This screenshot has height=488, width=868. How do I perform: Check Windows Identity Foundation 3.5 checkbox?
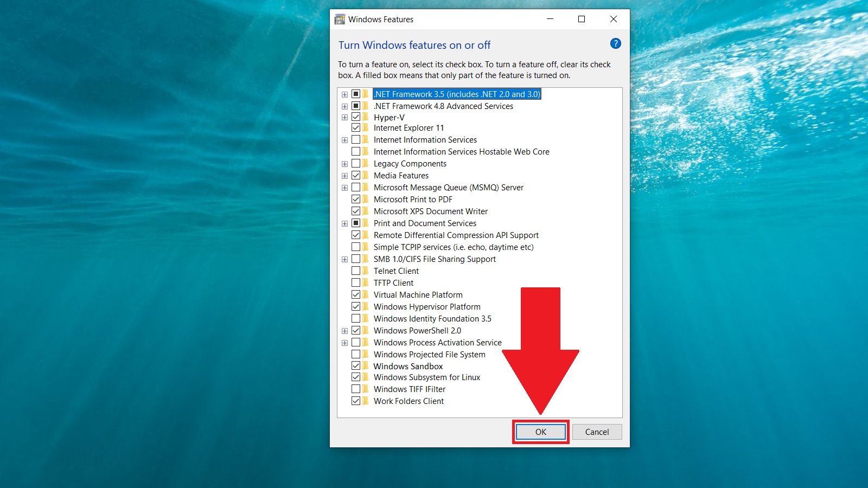pyautogui.click(x=356, y=318)
